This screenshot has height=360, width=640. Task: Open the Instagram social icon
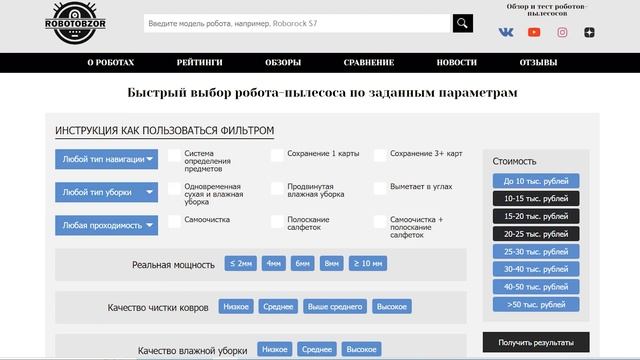click(x=562, y=32)
